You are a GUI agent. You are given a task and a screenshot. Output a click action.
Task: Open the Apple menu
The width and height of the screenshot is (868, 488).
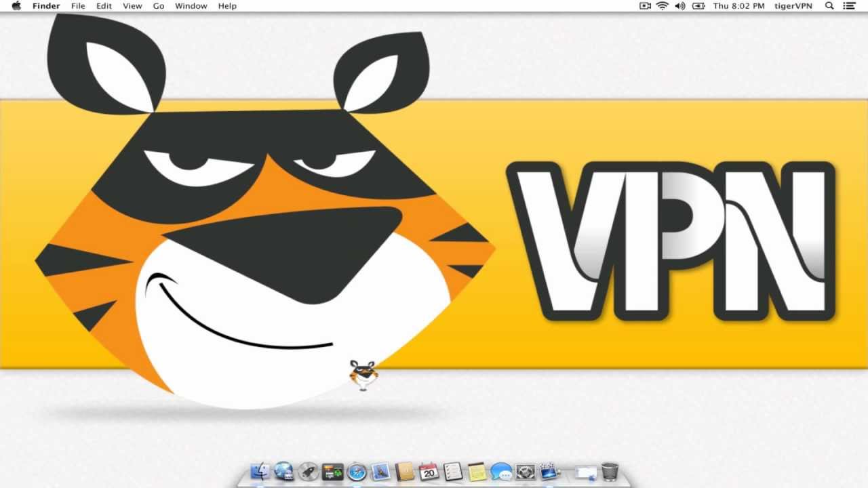pos(16,6)
